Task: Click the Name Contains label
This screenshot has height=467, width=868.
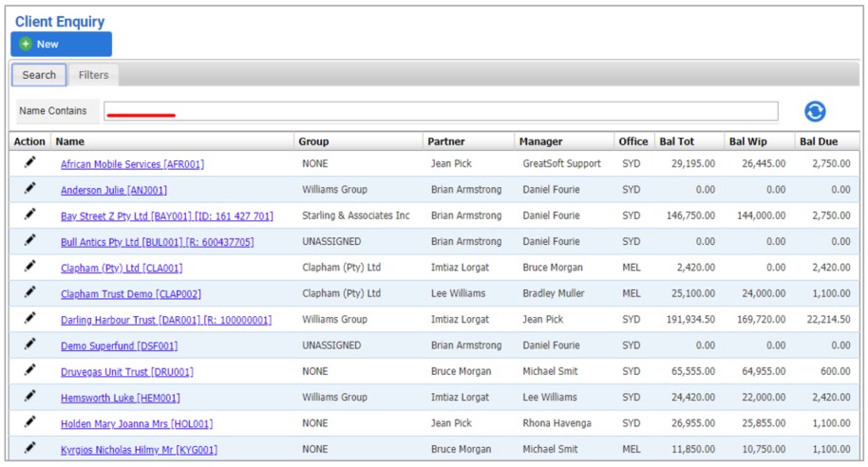Action: coord(53,111)
